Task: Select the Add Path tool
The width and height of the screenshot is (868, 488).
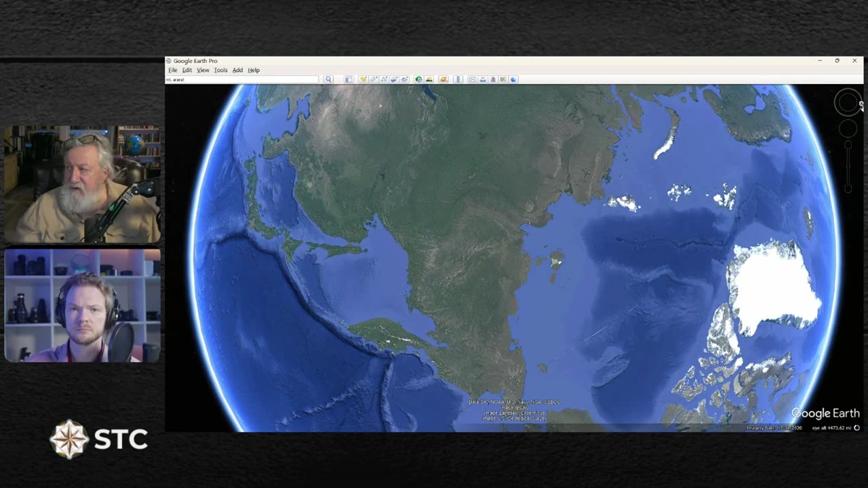Action: pos(384,79)
